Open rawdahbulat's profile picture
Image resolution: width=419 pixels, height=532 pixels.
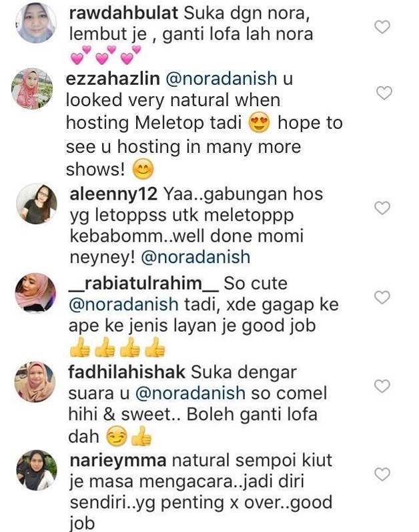(36, 23)
